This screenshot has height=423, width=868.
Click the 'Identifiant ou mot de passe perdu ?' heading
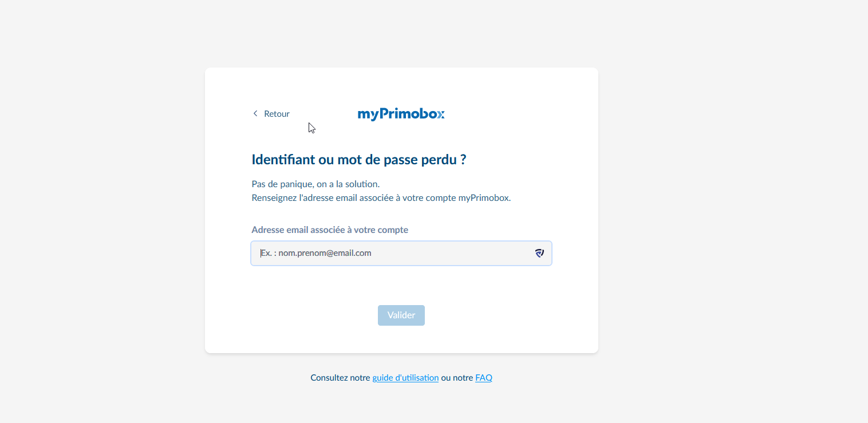pos(358,160)
